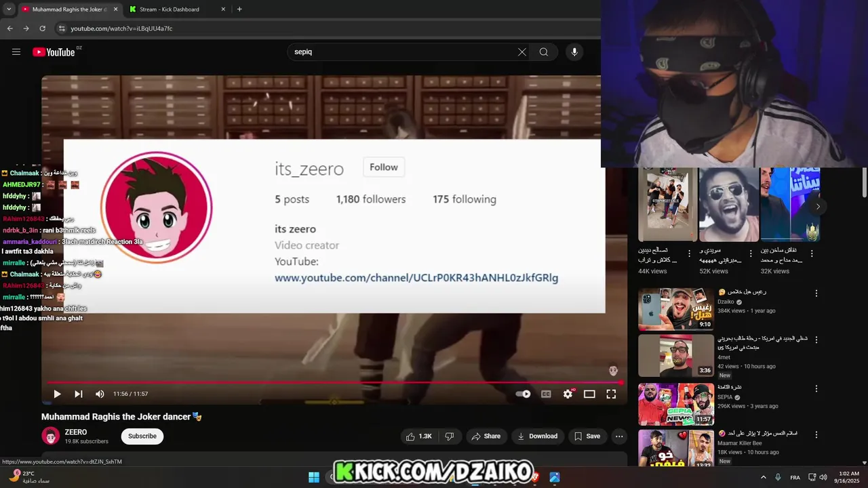
Task: Click video title Muhammad Raghis the Joker dancer
Action: [116, 417]
